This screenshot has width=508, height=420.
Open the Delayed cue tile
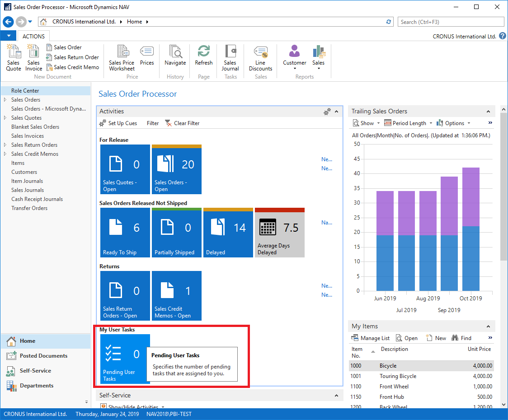[x=228, y=233]
